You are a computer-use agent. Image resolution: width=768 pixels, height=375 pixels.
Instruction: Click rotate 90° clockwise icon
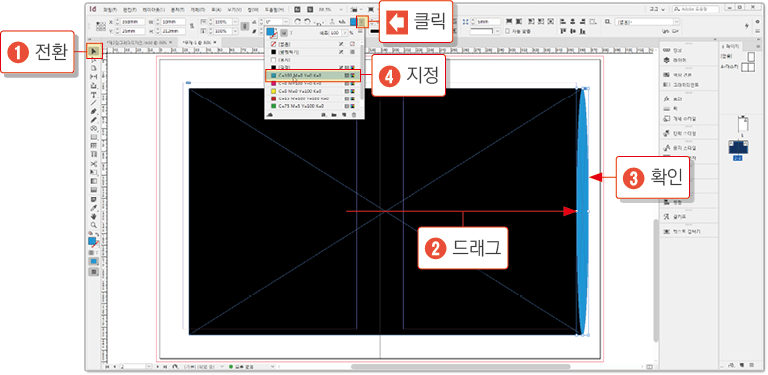[297, 22]
